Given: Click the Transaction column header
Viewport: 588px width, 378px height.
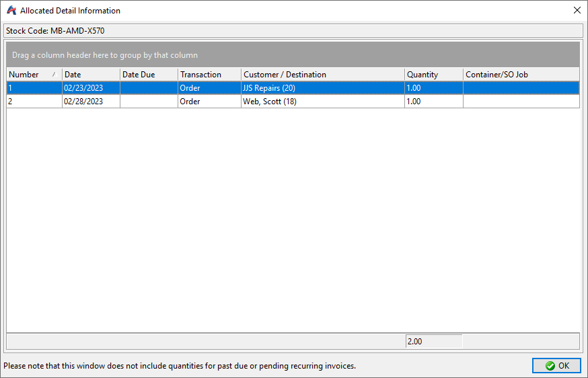Looking at the screenshot, I should [x=209, y=75].
